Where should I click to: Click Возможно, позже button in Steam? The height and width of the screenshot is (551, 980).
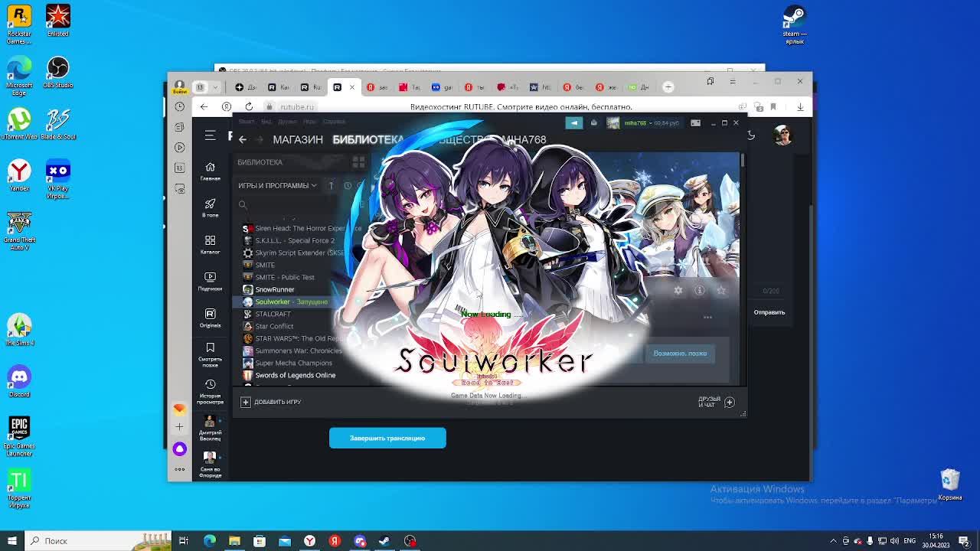pos(680,354)
